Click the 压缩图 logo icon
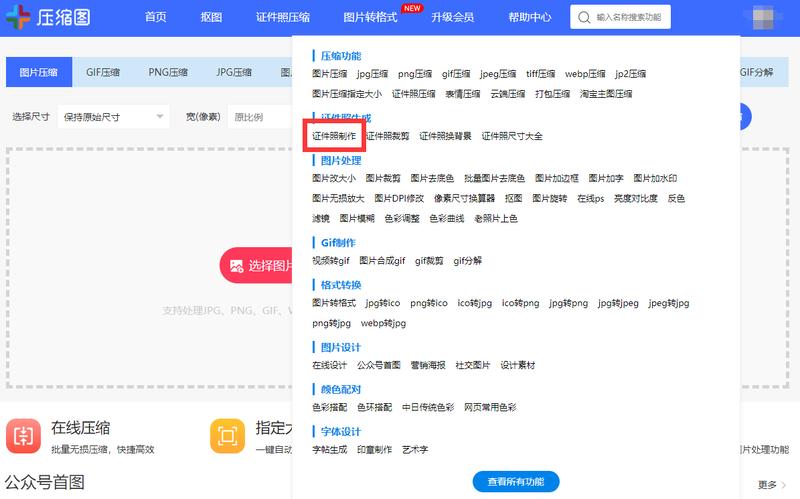The height and width of the screenshot is (499, 800). tap(18, 17)
